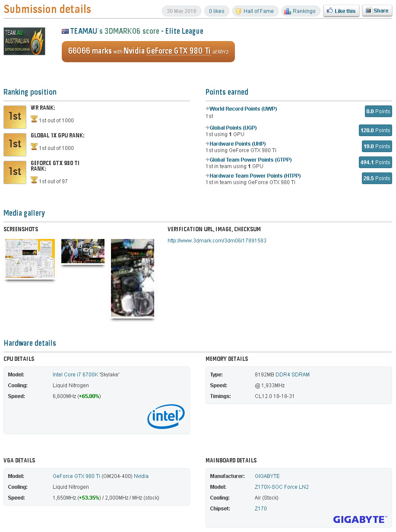Click the GIGABYTE logo in mainboard details

pyautogui.click(x=359, y=519)
